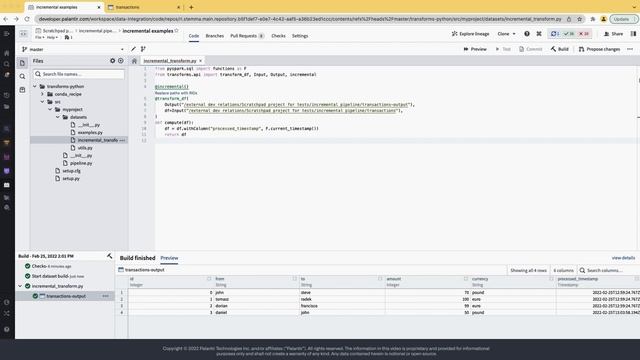Click in the Search file names field

tap(79, 74)
